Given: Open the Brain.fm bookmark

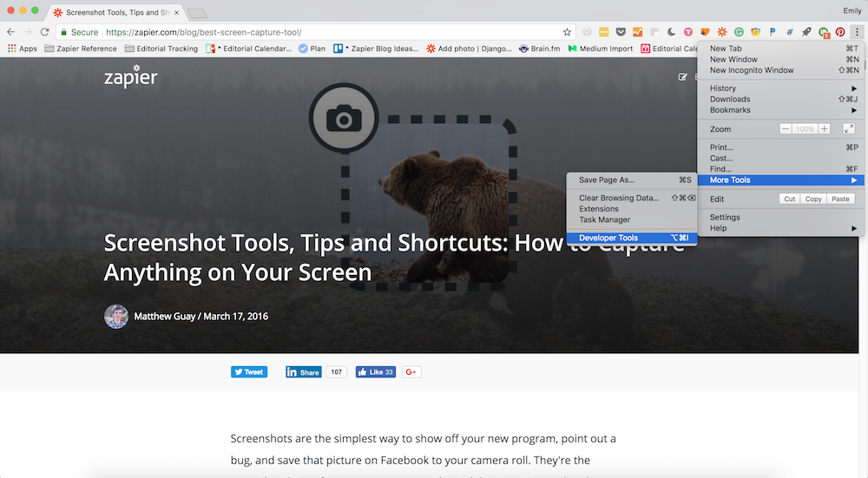Looking at the screenshot, I should click(x=540, y=49).
